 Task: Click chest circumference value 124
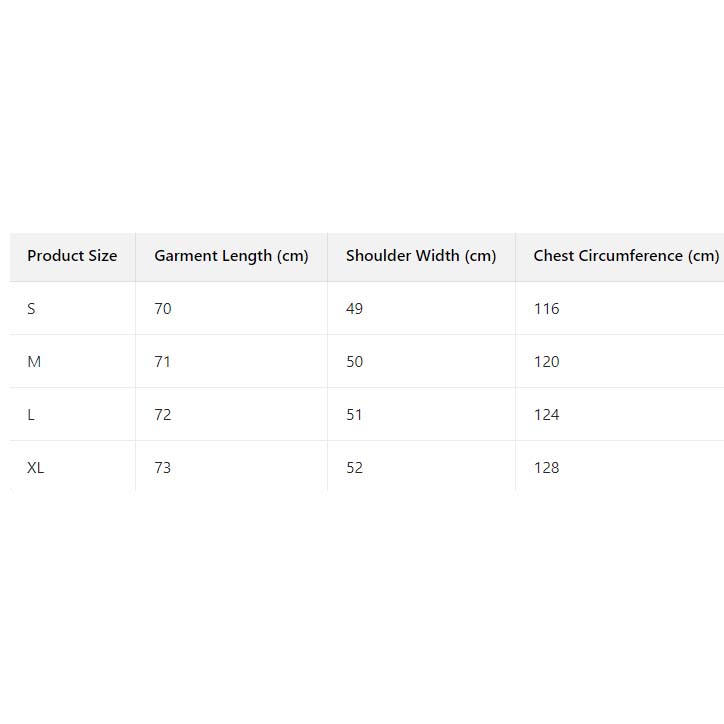(547, 415)
